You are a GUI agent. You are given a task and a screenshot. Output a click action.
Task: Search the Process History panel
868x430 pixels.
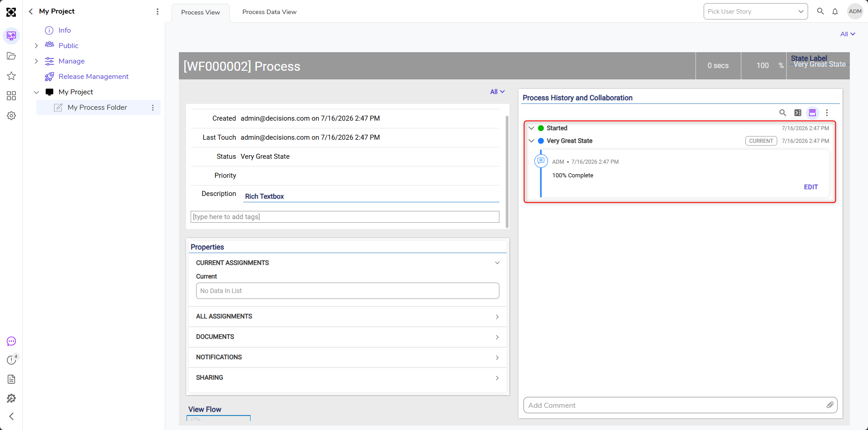783,113
